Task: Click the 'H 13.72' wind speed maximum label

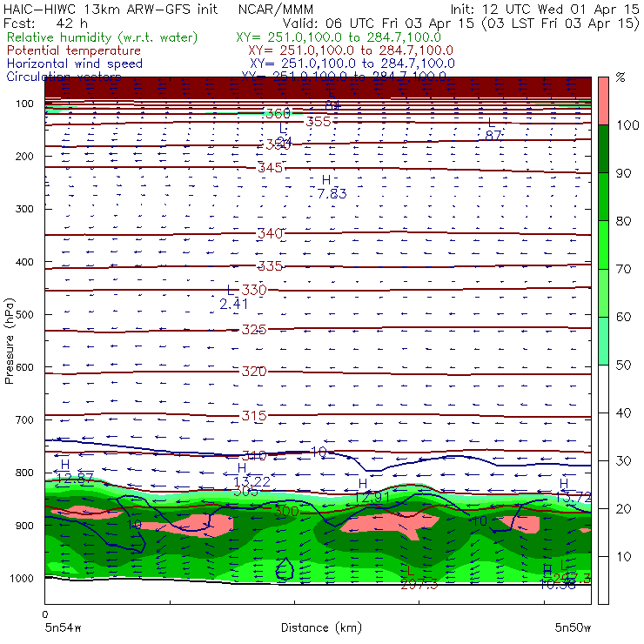Action: click(574, 490)
